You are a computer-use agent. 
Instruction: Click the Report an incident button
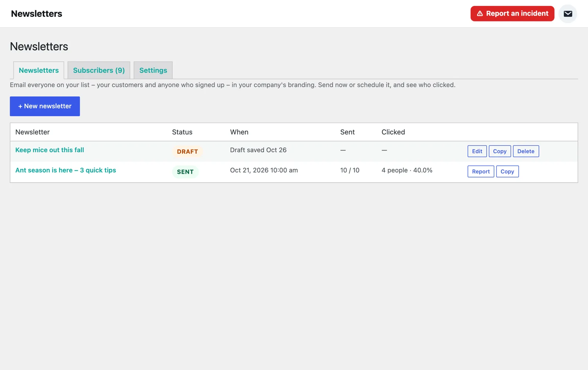[512, 14]
